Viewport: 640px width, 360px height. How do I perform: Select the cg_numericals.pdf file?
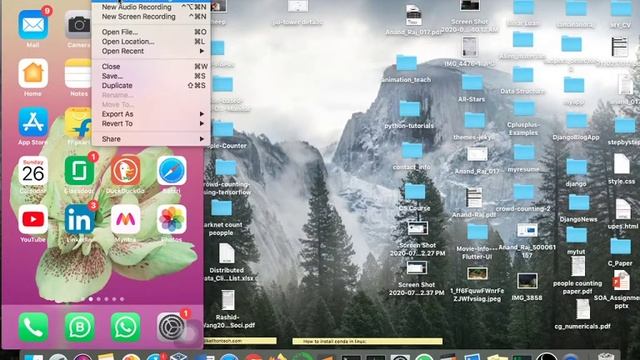[x=582, y=309]
